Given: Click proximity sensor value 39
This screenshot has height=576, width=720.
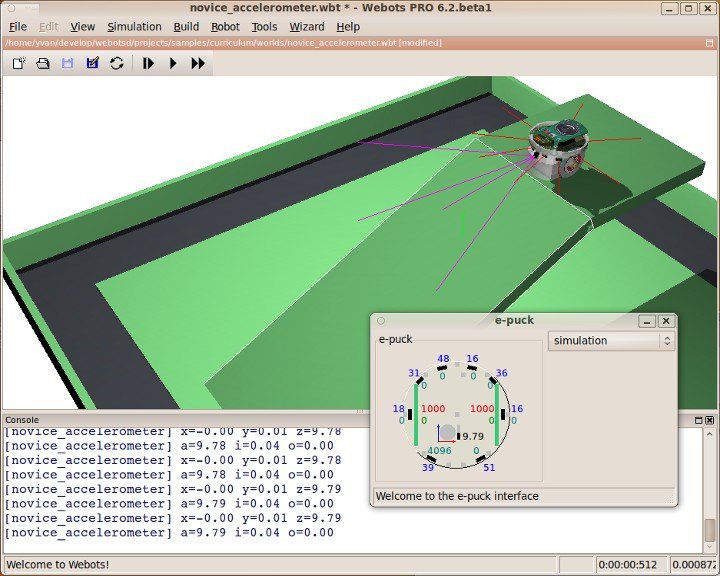Looking at the screenshot, I should 428,467.
